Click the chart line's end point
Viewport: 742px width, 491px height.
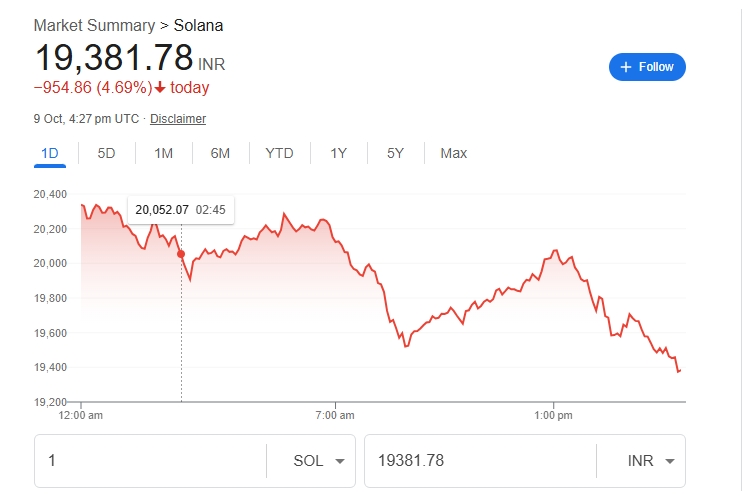pyautogui.click(x=680, y=372)
